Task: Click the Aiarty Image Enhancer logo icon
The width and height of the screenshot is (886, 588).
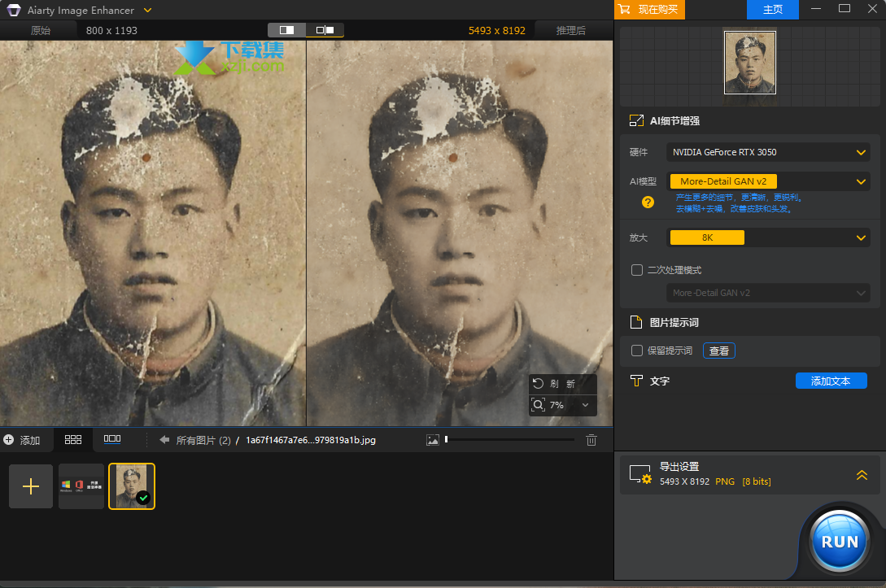Action: click(14, 11)
